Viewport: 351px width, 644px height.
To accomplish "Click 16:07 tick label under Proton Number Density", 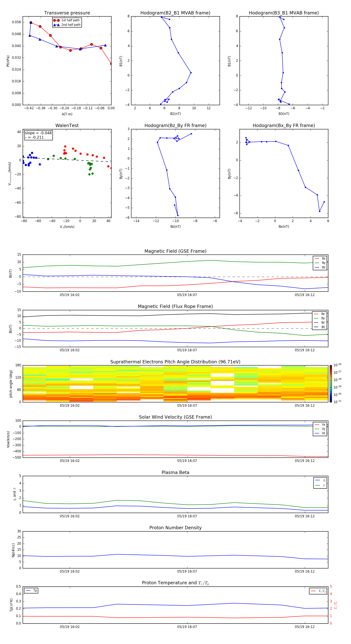I will tap(187, 571).
